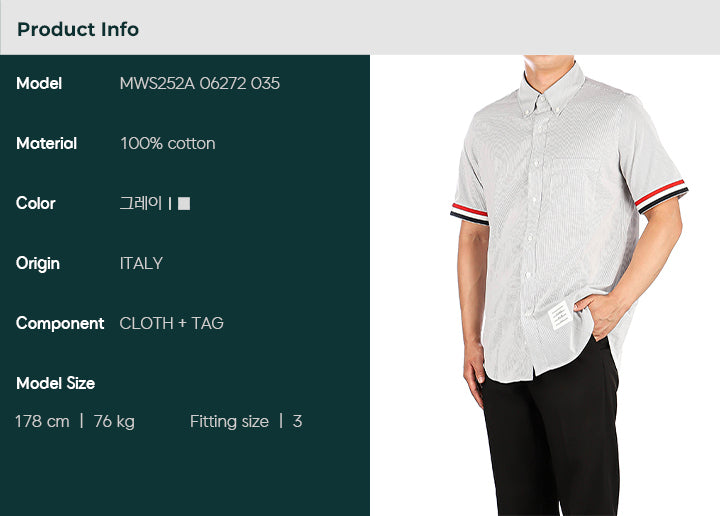Click the Model Size heading

tap(55, 383)
